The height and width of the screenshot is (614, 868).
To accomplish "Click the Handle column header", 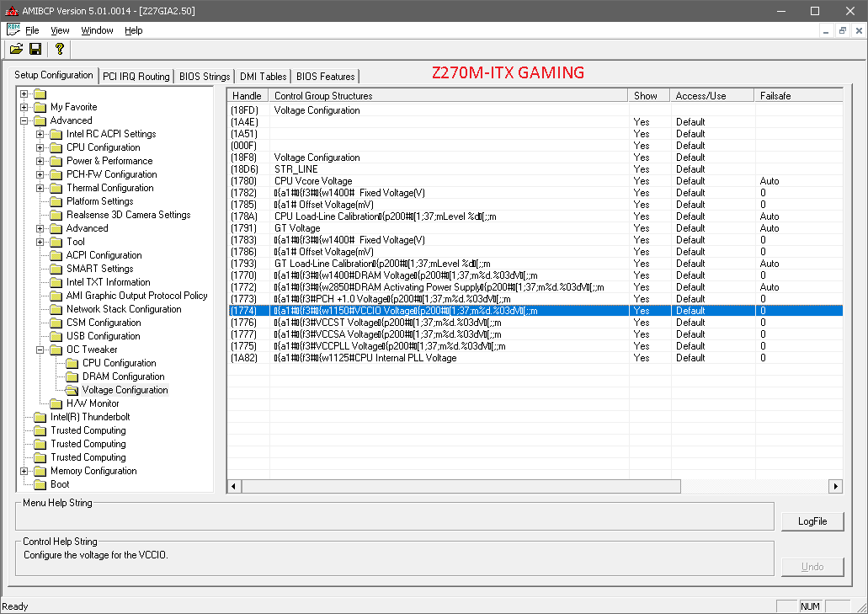I will [248, 96].
